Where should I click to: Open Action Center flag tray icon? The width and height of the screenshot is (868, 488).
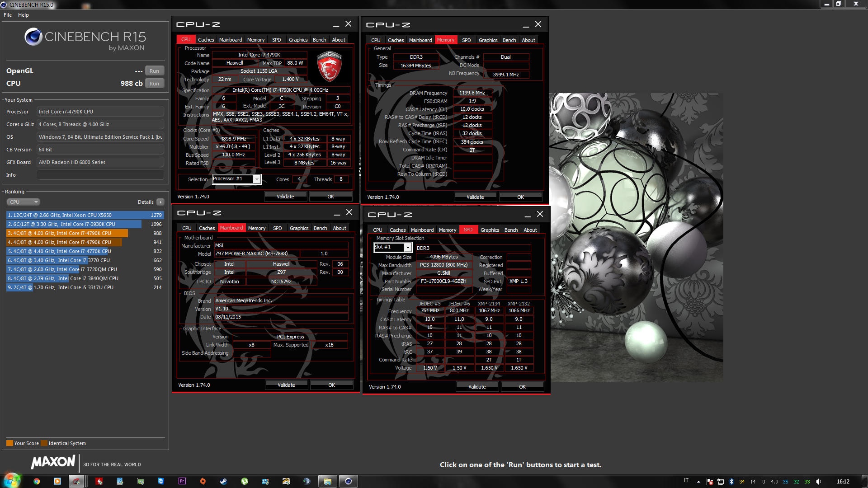[x=710, y=482]
